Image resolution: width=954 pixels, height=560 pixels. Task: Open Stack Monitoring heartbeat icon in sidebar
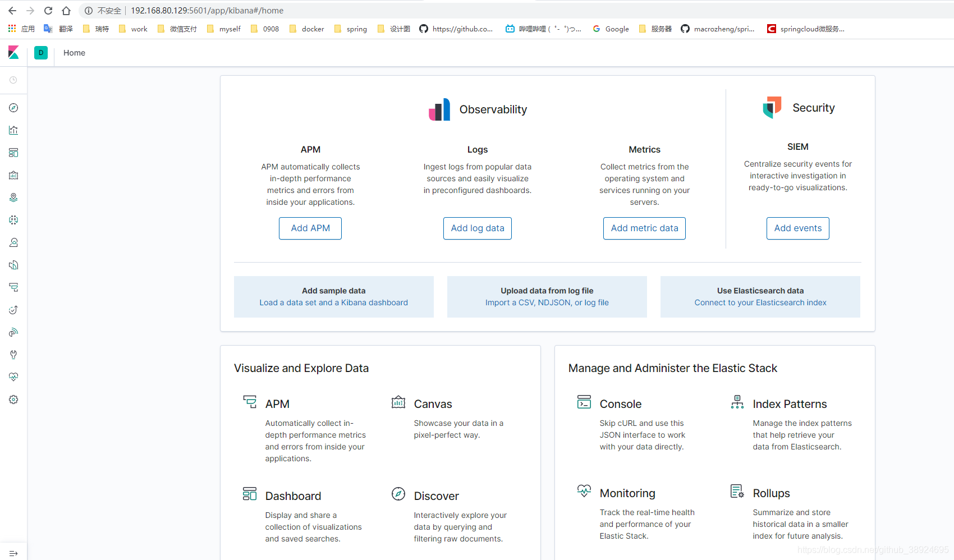click(13, 377)
